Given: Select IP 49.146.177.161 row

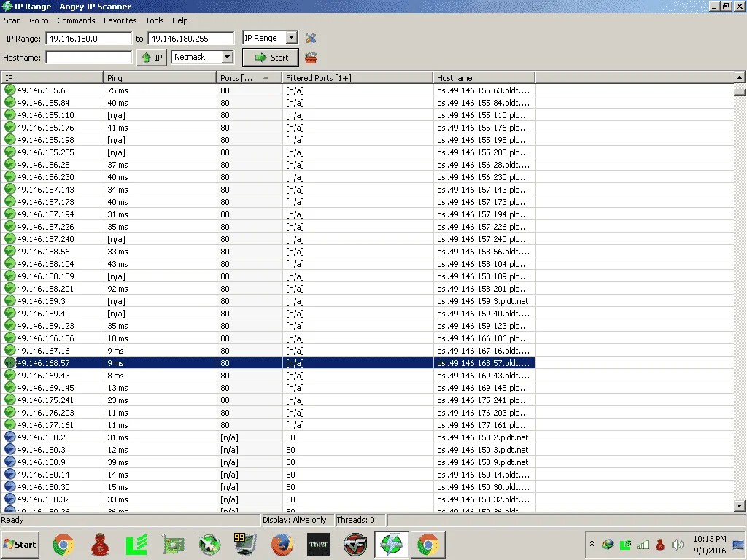Looking at the screenshot, I should 268,425.
